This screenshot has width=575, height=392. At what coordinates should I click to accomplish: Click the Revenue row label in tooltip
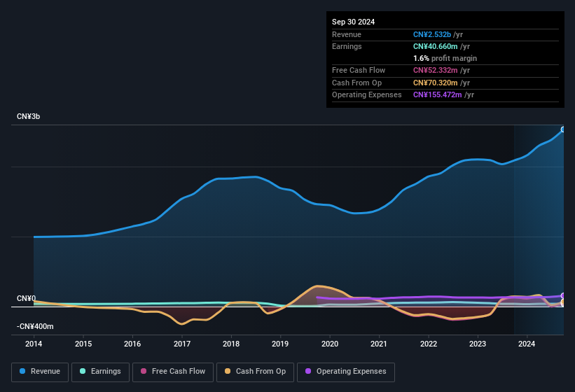pos(347,34)
